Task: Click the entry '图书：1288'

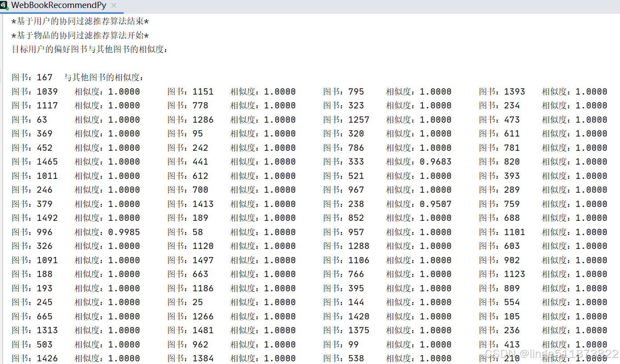Action: pos(346,246)
